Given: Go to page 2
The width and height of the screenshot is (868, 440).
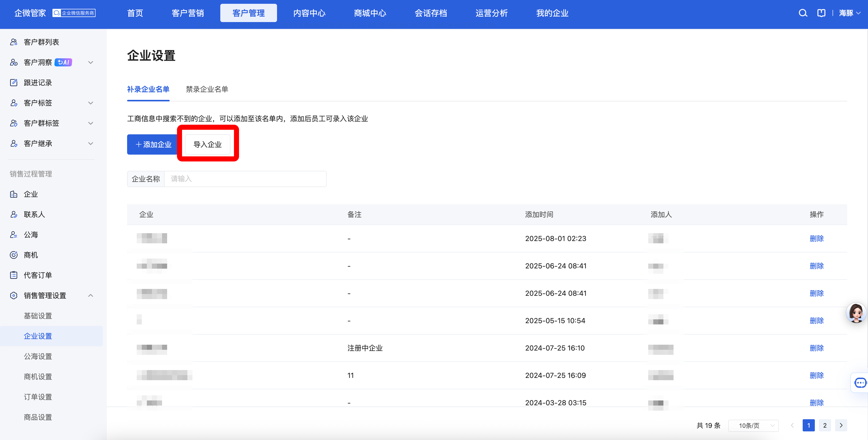Looking at the screenshot, I should [825, 425].
